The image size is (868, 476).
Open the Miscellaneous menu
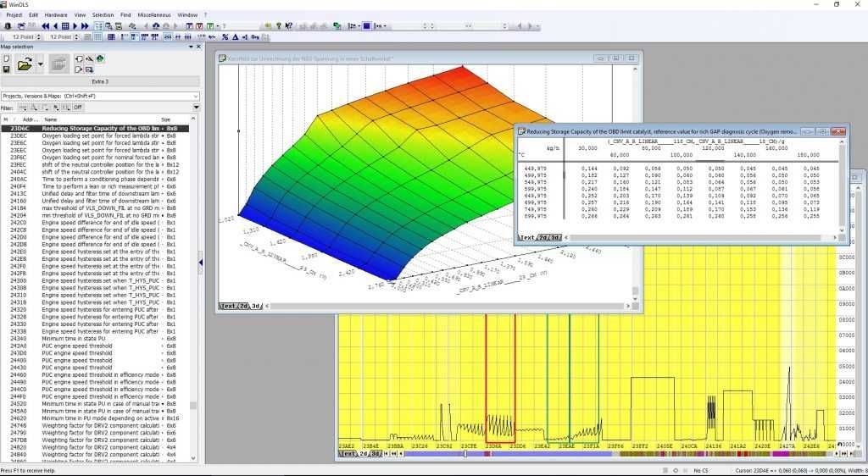click(x=154, y=15)
